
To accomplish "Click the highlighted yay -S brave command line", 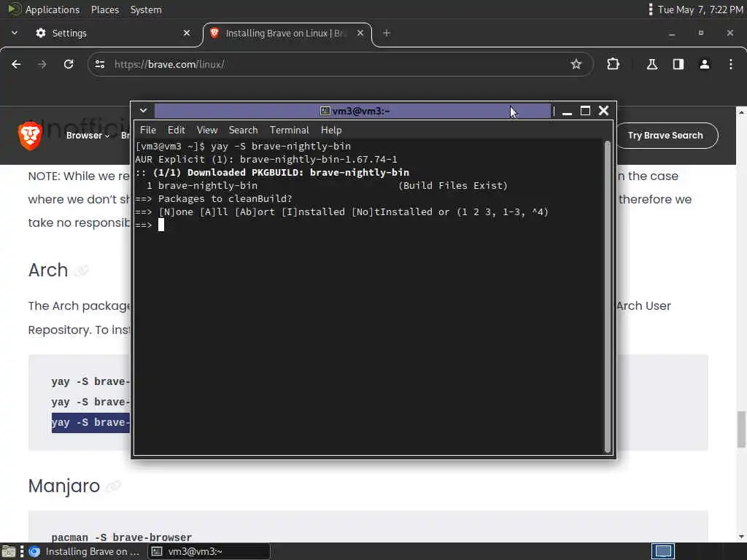I will (x=90, y=422).
